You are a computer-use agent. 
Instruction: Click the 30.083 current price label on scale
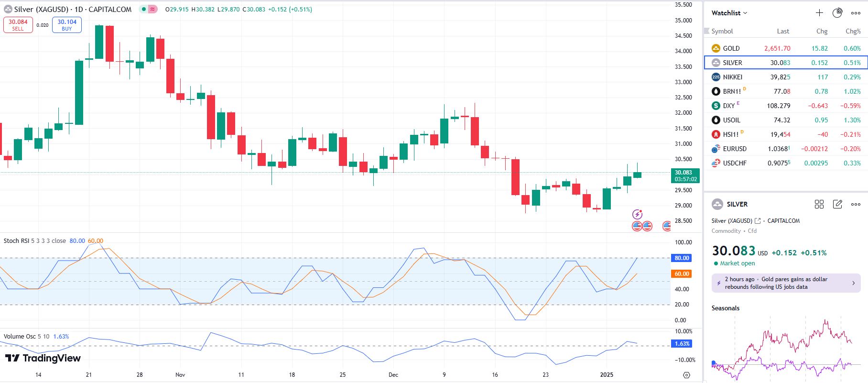(685, 175)
